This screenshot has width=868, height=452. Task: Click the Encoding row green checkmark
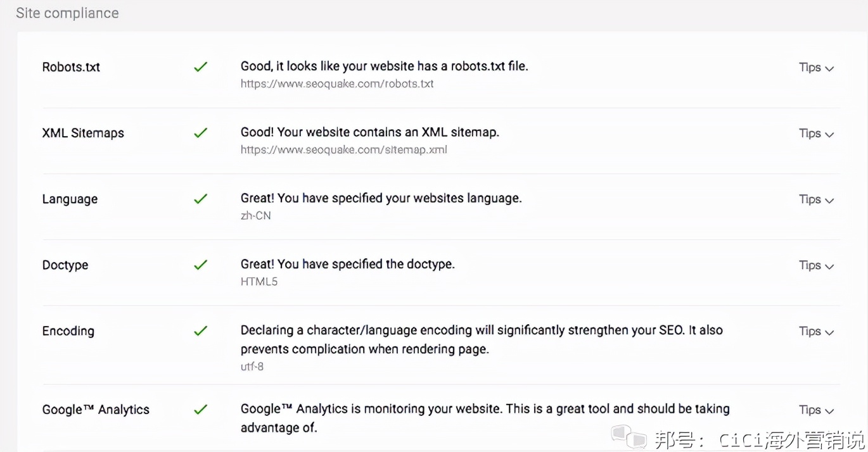[200, 330]
